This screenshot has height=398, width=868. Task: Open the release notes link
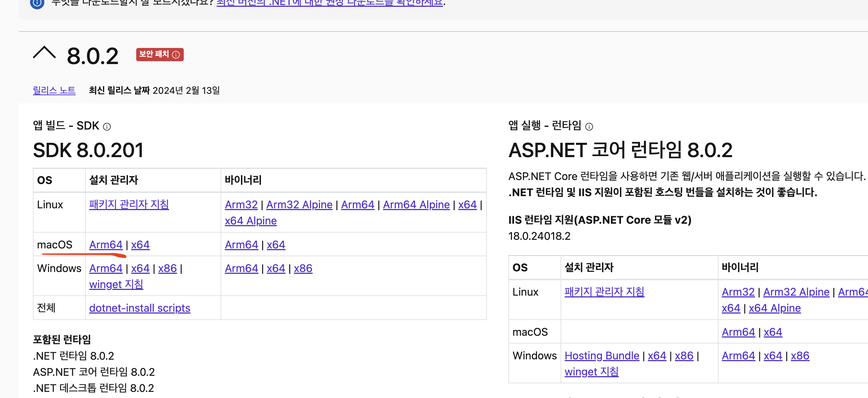pyautogui.click(x=54, y=90)
